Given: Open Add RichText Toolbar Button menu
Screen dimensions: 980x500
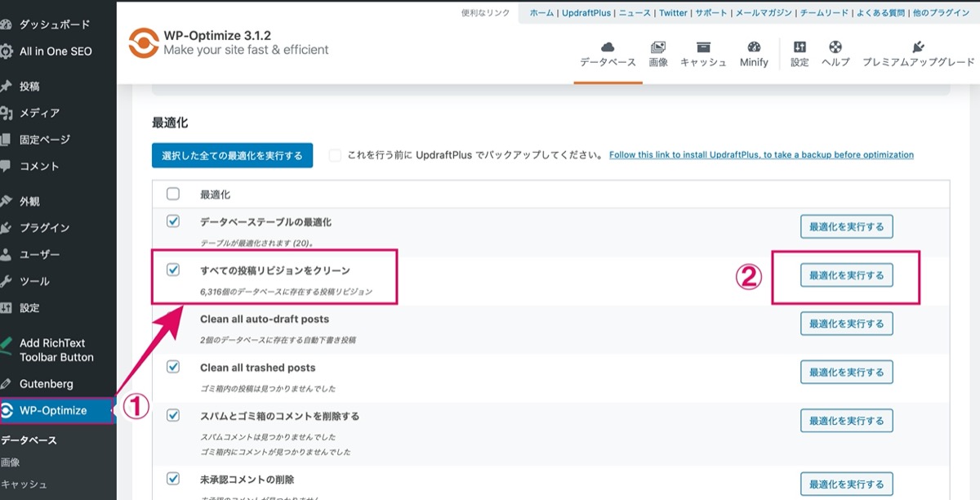Looking at the screenshot, I should click(x=57, y=350).
